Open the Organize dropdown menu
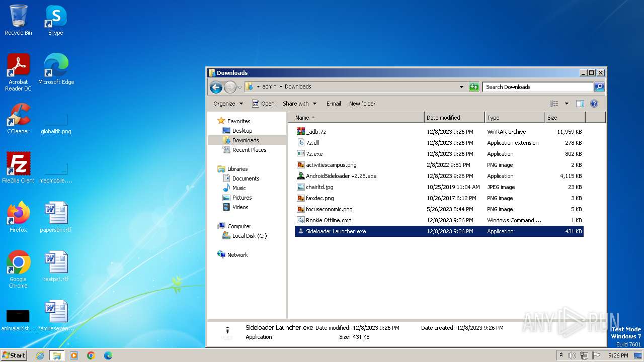 [228, 104]
